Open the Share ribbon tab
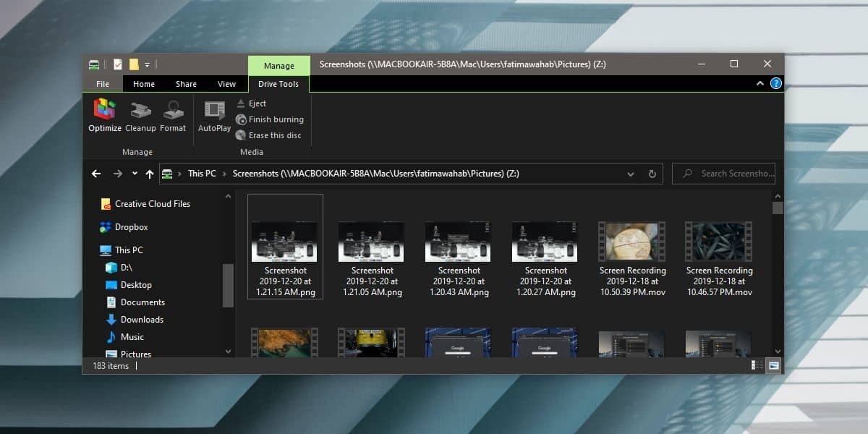This screenshot has width=868, height=434. click(186, 83)
